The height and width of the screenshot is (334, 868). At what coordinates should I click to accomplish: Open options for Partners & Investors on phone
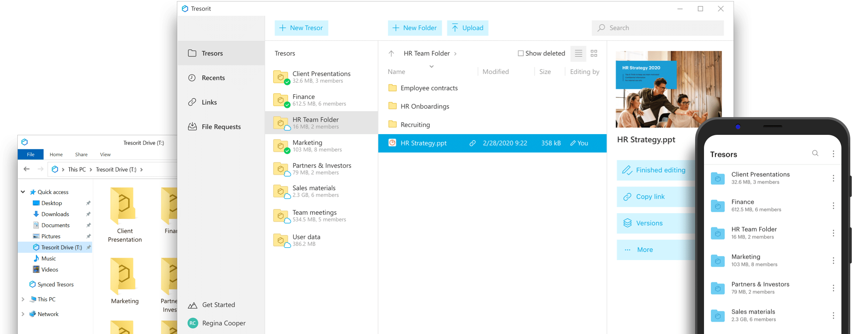pos(833,288)
